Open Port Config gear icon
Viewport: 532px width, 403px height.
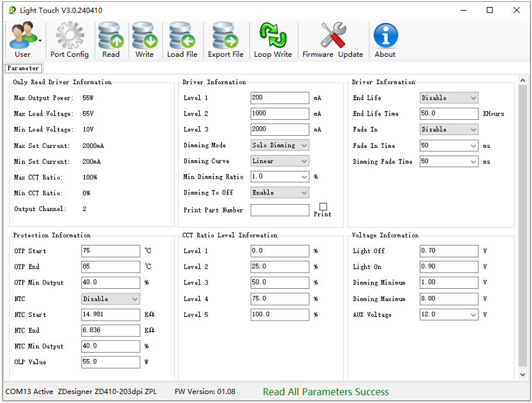click(70, 36)
